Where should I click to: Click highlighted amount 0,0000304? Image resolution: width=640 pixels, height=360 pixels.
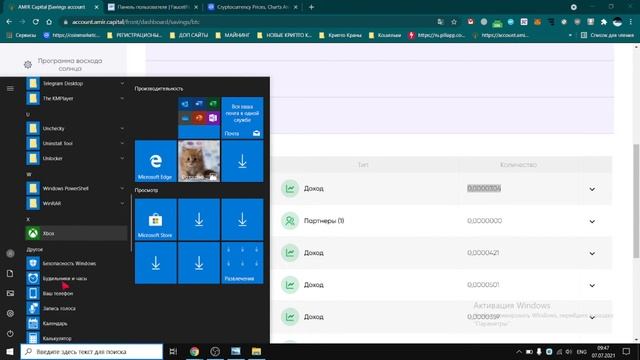pyautogui.click(x=484, y=188)
